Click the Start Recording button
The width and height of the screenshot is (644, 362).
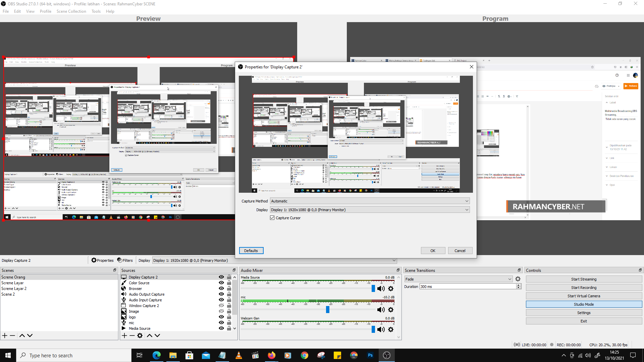coord(584,287)
